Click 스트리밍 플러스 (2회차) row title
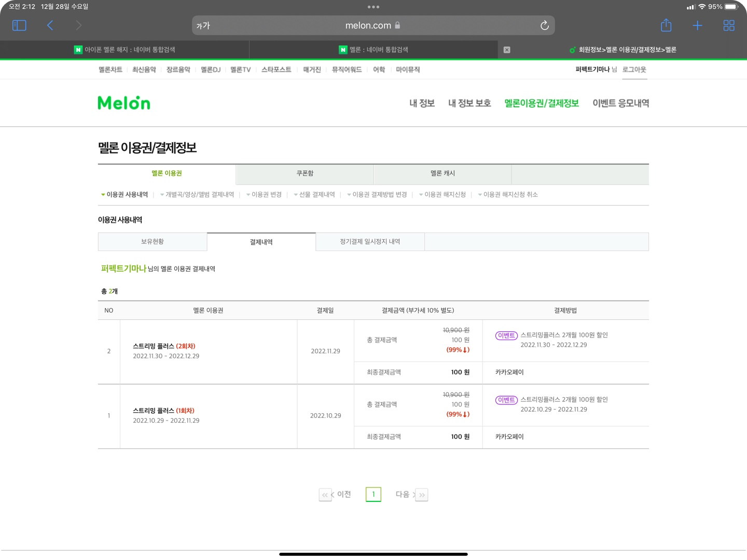This screenshot has width=747, height=560. coord(164,346)
